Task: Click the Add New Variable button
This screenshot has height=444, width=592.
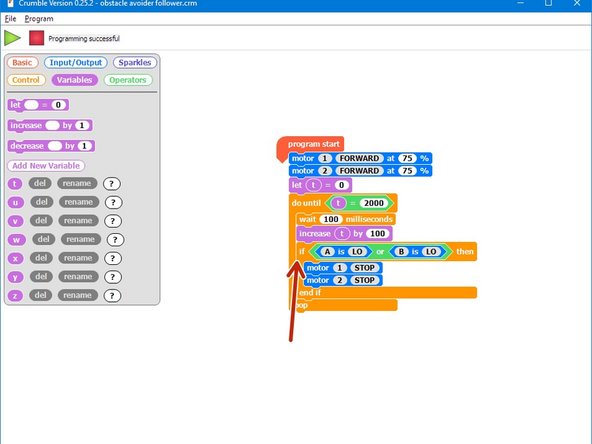Action: [46, 165]
